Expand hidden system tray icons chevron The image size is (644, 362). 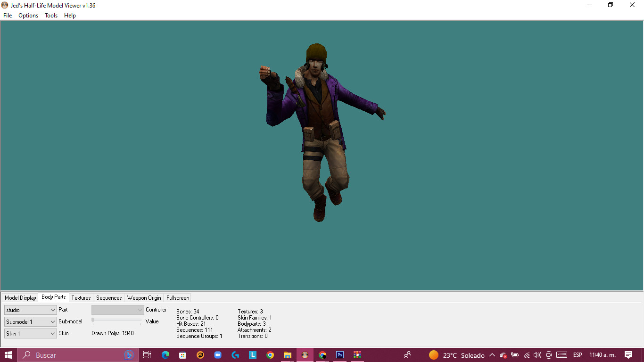click(492, 355)
